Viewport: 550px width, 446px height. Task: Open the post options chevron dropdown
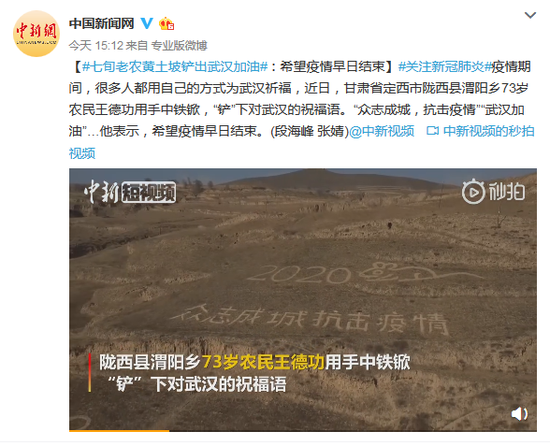pyautogui.click(x=530, y=15)
